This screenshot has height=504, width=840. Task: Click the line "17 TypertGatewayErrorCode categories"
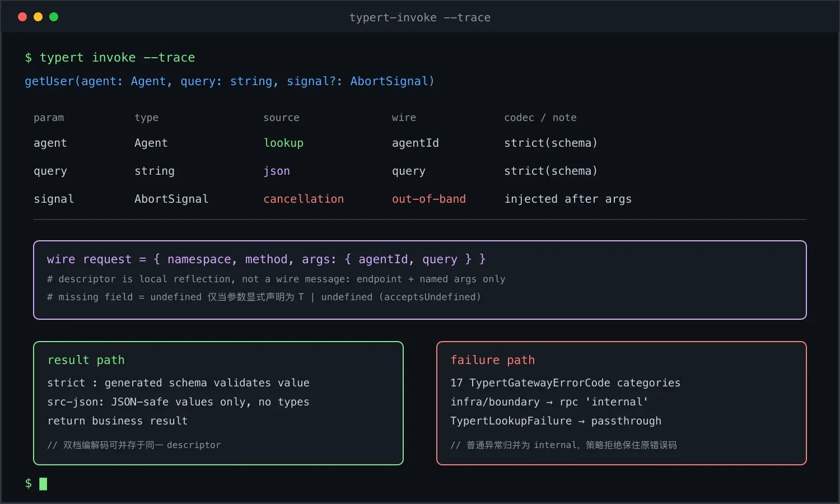566,383
